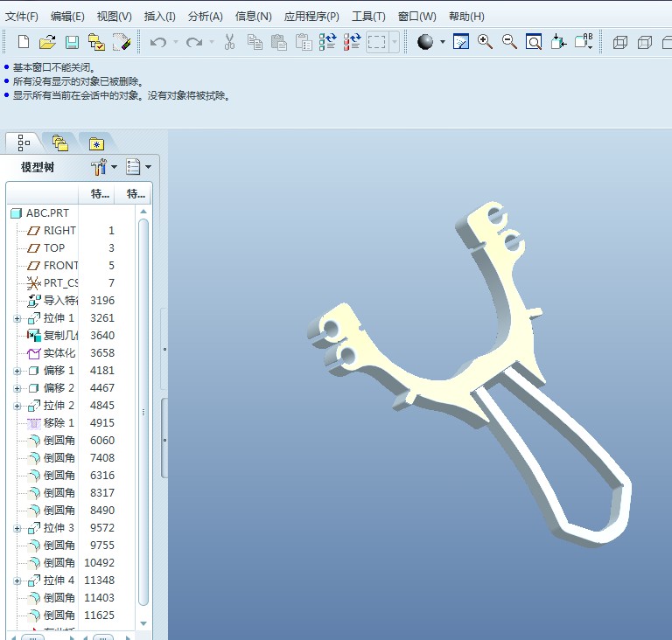
Task: Expand the 拉伸 4 feature node
Action: 17,581
